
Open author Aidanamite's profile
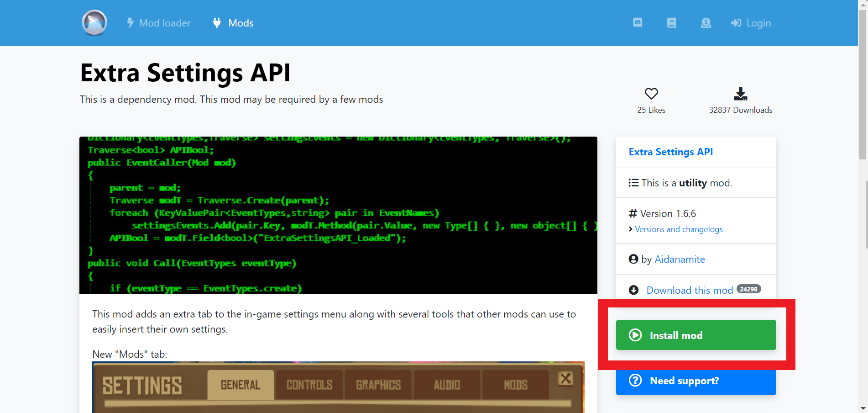[680, 259]
